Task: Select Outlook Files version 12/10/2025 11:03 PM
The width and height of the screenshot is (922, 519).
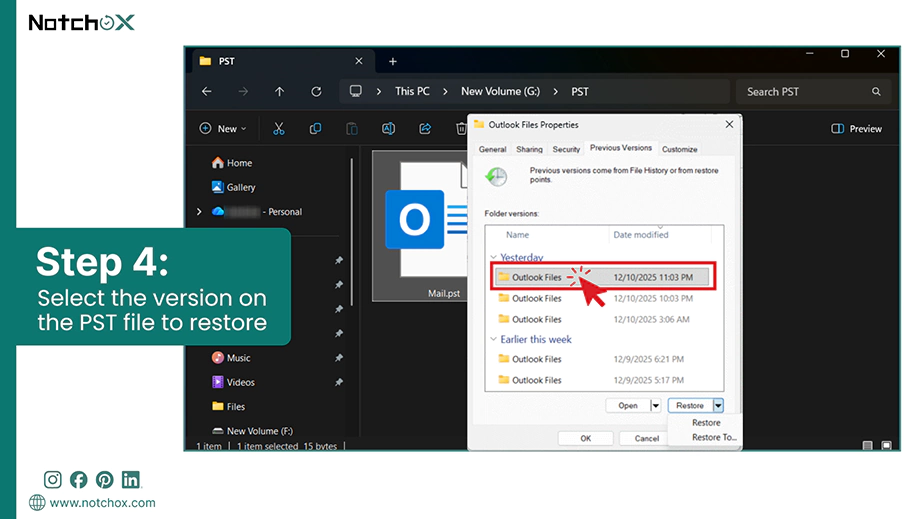Action: 603,277
